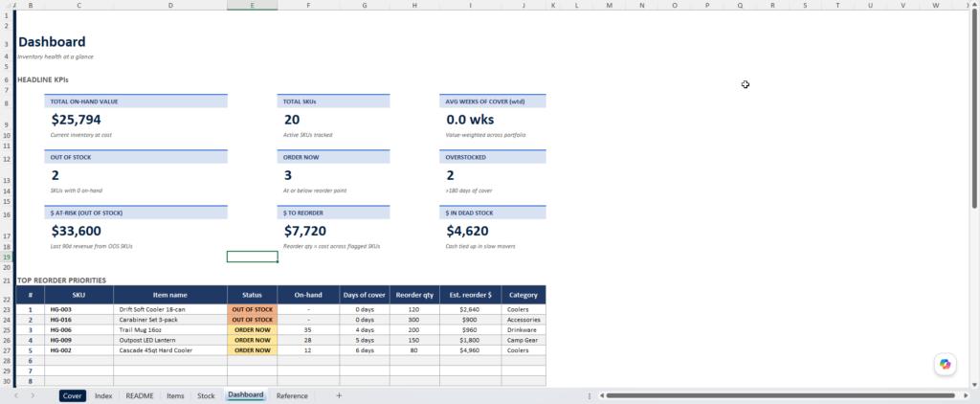The width and height of the screenshot is (980, 404).
Task: Click the Est. reorder $ header
Action: 470,295
